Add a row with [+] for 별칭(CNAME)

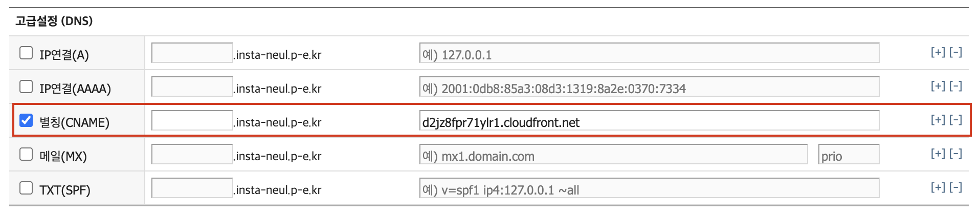click(938, 120)
